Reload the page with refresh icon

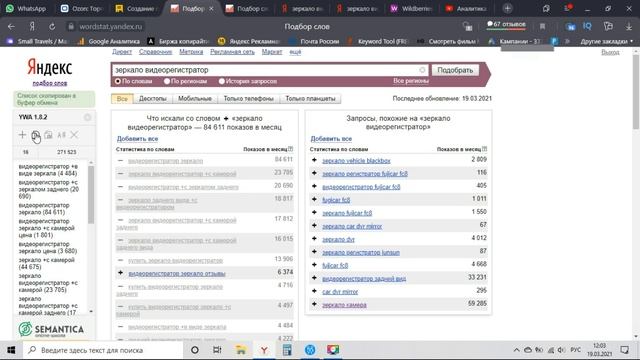[52, 27]
